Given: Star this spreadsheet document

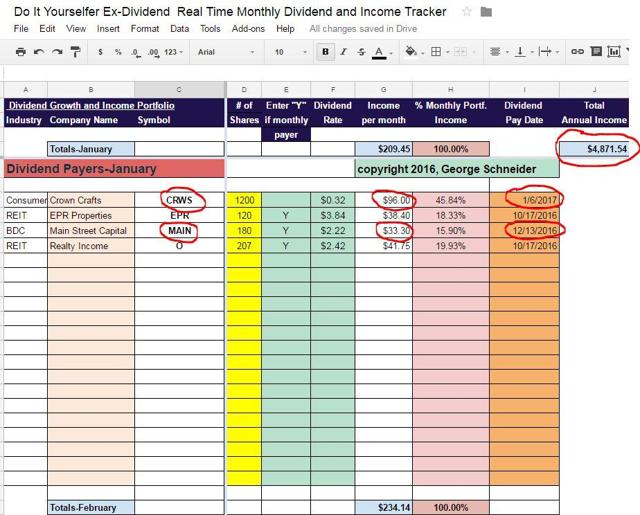Looking at the screenshot, I should point(467,12).
